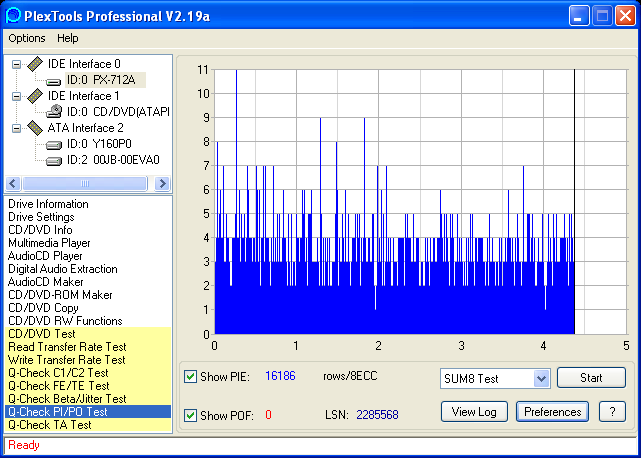Select CD/DVD Test

88,334
